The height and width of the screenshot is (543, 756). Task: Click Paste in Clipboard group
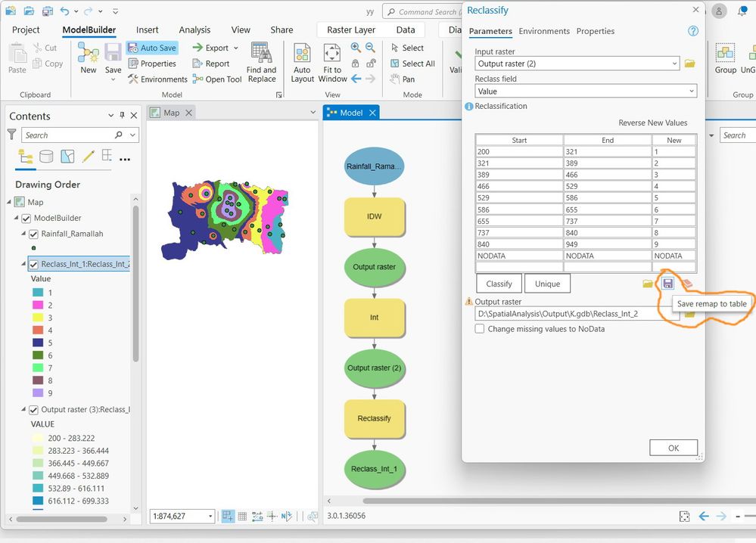click(17, 57)
